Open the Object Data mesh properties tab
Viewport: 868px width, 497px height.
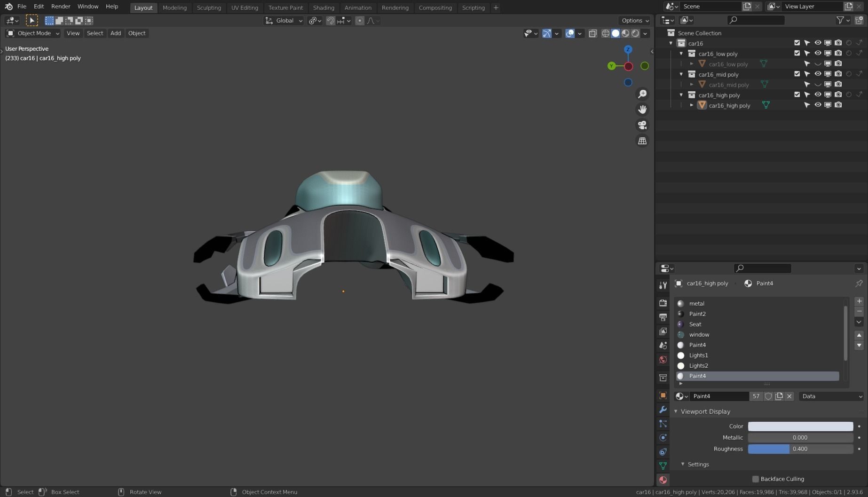tap(663, 465)
